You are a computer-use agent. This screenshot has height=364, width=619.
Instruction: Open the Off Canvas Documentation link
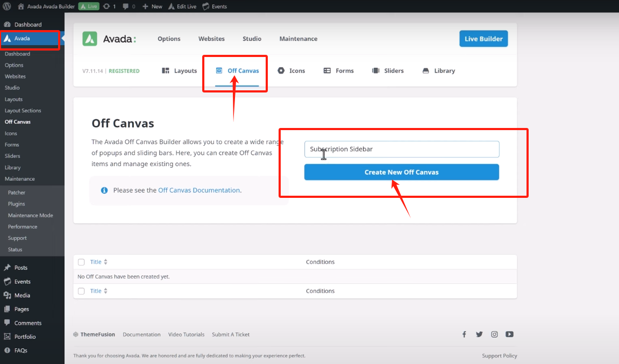pos(199,190)
